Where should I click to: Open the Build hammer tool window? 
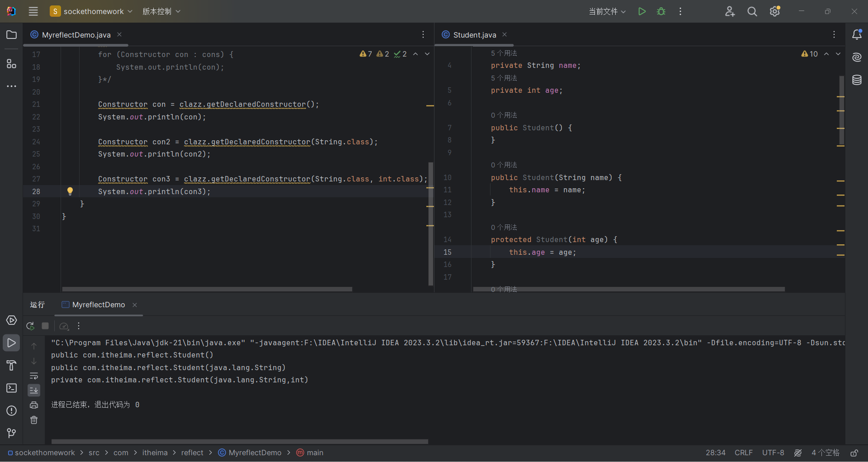[11, 365]
